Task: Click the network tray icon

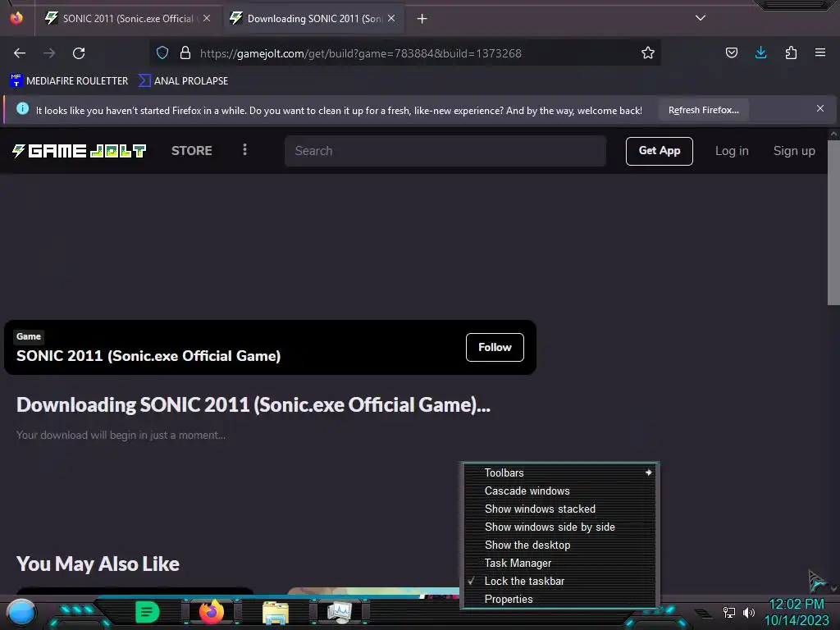Action: pos(729,612)
